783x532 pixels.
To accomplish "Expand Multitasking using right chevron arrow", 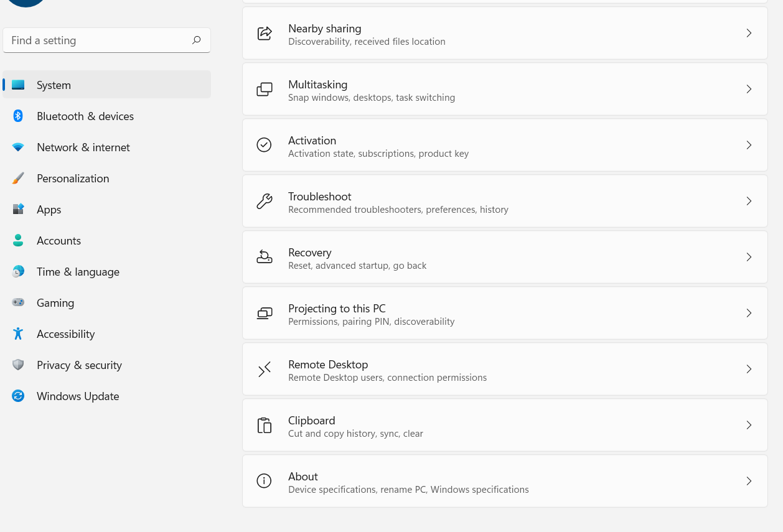I will [x=749, y=89].
